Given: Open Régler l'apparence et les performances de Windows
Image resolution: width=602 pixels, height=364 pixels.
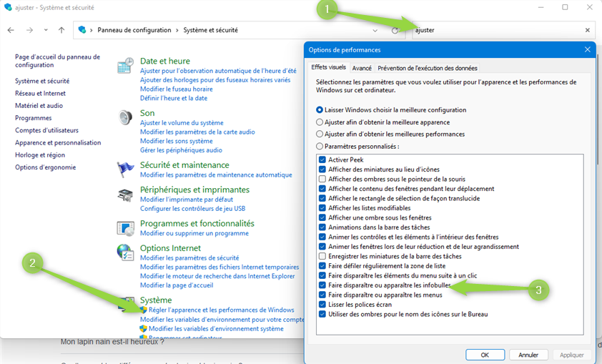Looking at the screenshot, I should pos(221,310).
